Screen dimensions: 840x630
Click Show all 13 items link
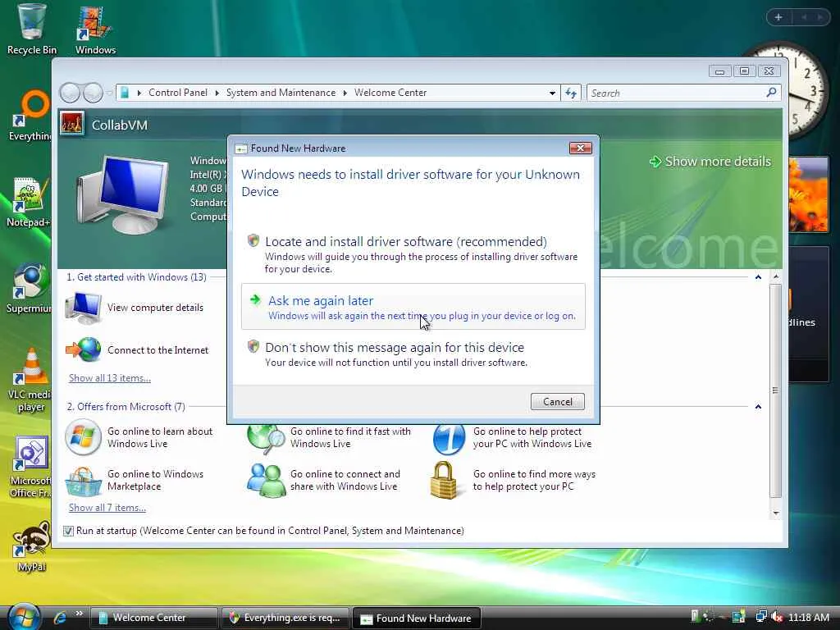point(110,378)
